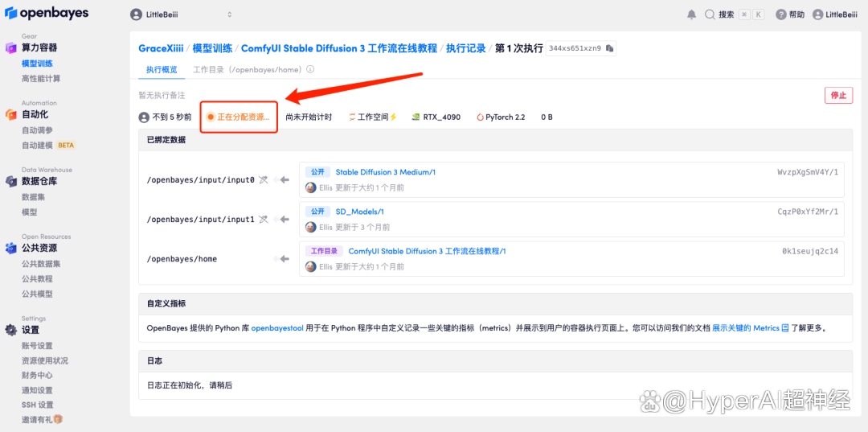Open 模型训练 in sidebar
Image resolution: width=868 pixels, height=432 pixels.
click(x=38, y=64)
